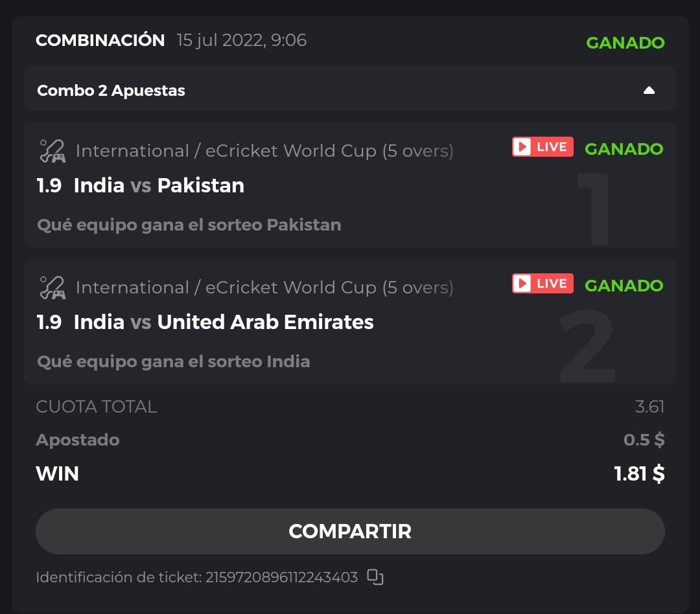Select the 'Qué equipo gana el sorteo Pakistan' selection
Viewport: 700px width, 614px height.
189,225
